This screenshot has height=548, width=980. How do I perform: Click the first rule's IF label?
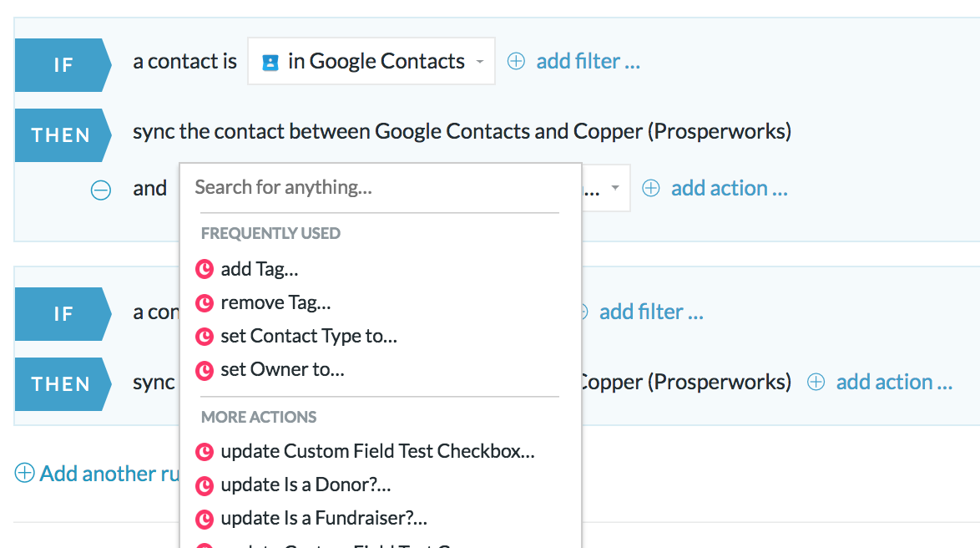[63, 65]
